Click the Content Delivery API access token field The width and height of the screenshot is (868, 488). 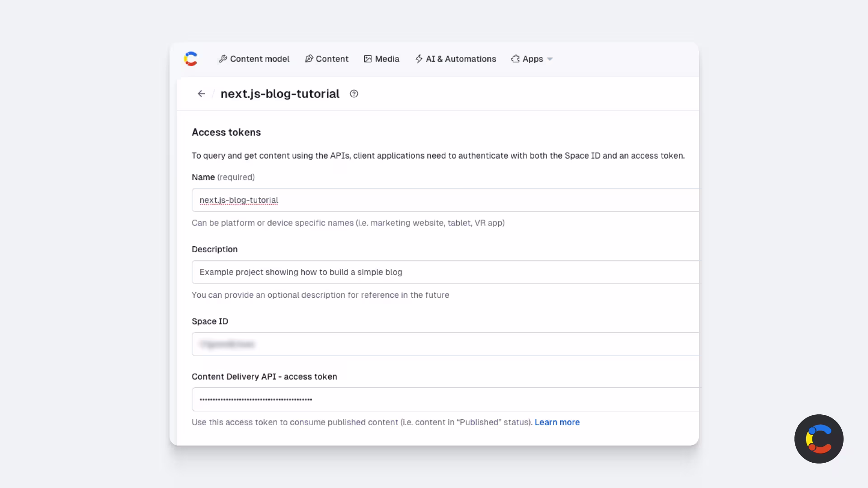445,399
